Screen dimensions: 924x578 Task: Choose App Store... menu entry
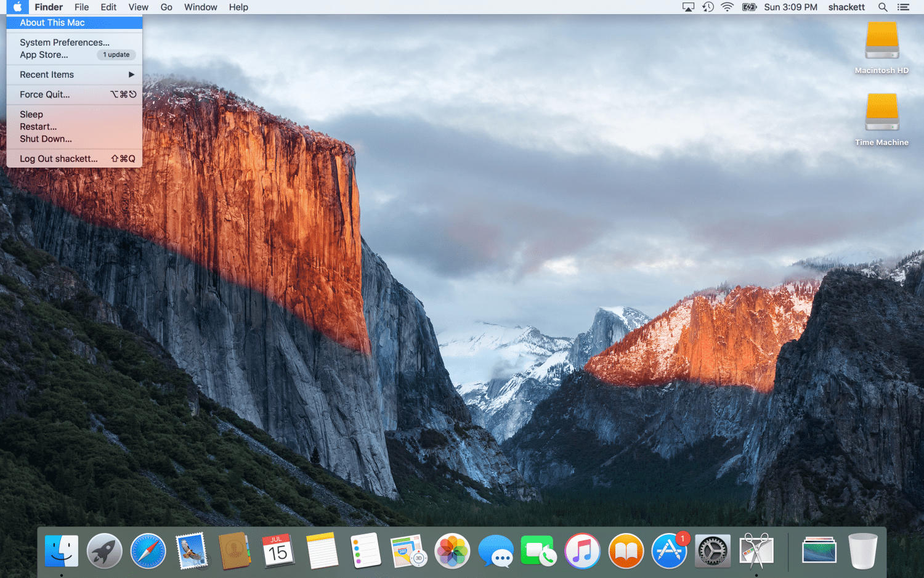[x=74, y=55]
